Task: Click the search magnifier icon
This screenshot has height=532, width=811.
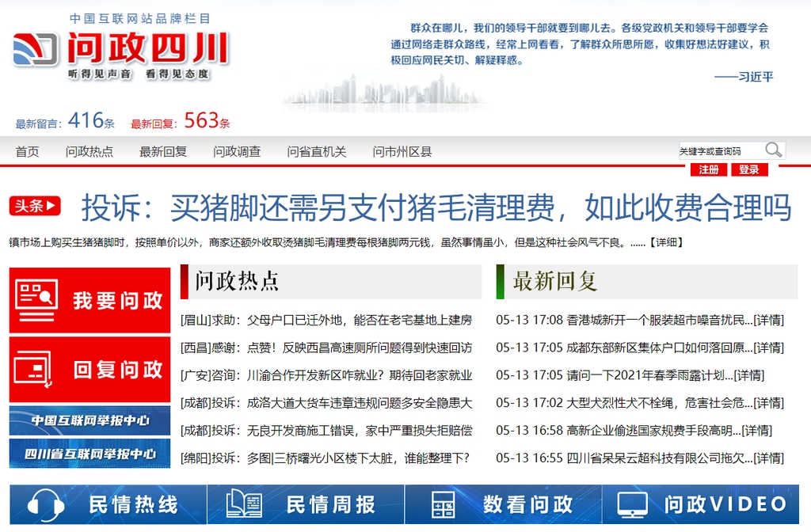Action: click(x=774, y=150)
